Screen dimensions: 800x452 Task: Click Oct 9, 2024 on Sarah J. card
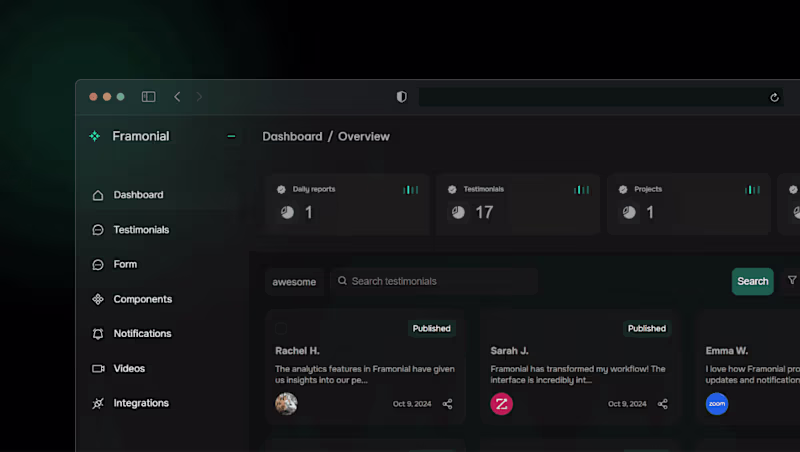[x=628, y=404]
